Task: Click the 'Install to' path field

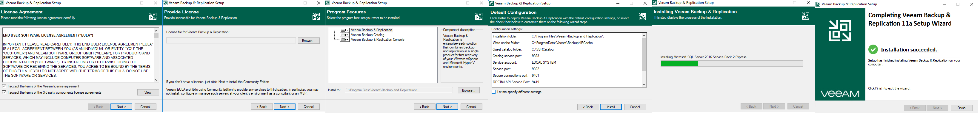Action: coord(399,90)
